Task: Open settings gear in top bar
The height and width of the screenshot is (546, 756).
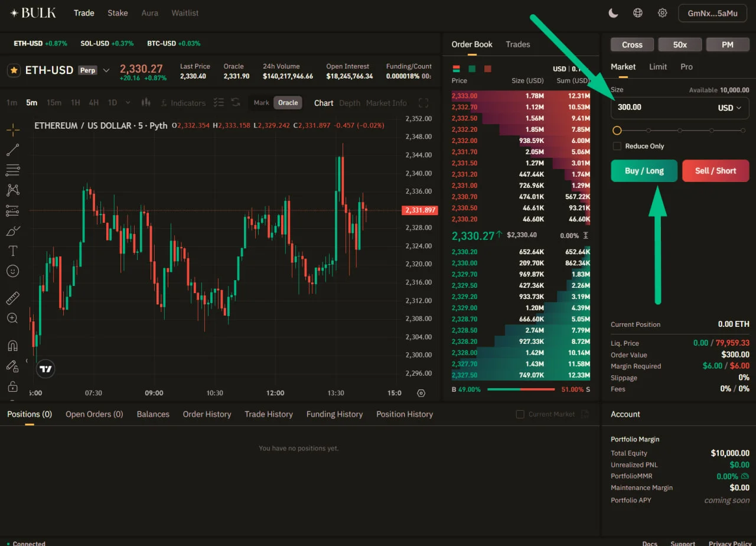Action: 663,13
